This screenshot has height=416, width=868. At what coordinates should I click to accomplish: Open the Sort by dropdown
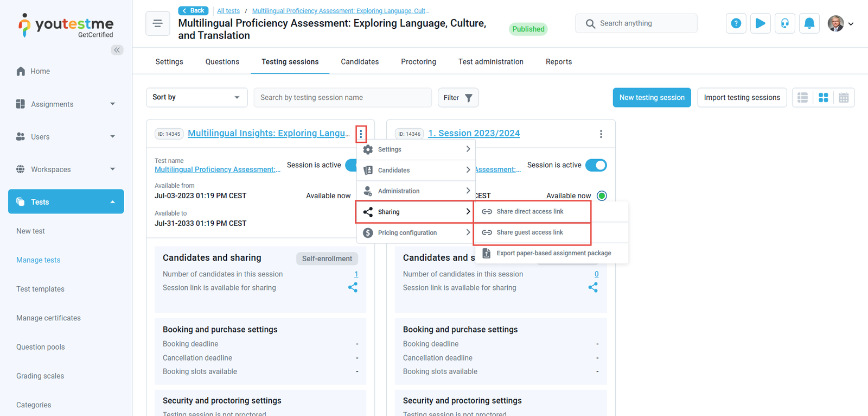coord(196,98)
